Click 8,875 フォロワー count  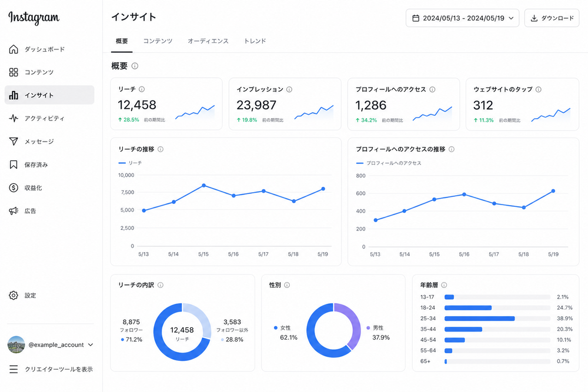pos(131,322)
